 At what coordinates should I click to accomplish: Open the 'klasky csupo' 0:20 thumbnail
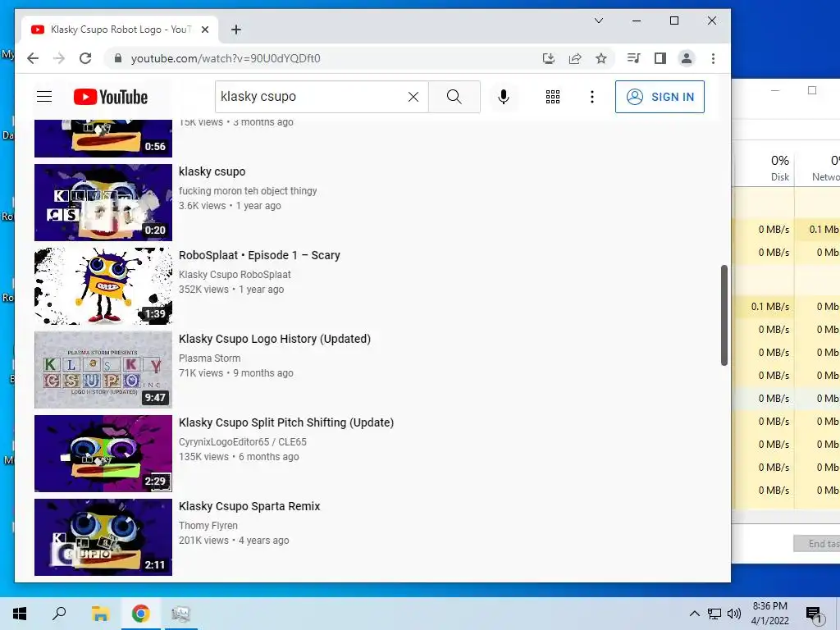[103, 203]
